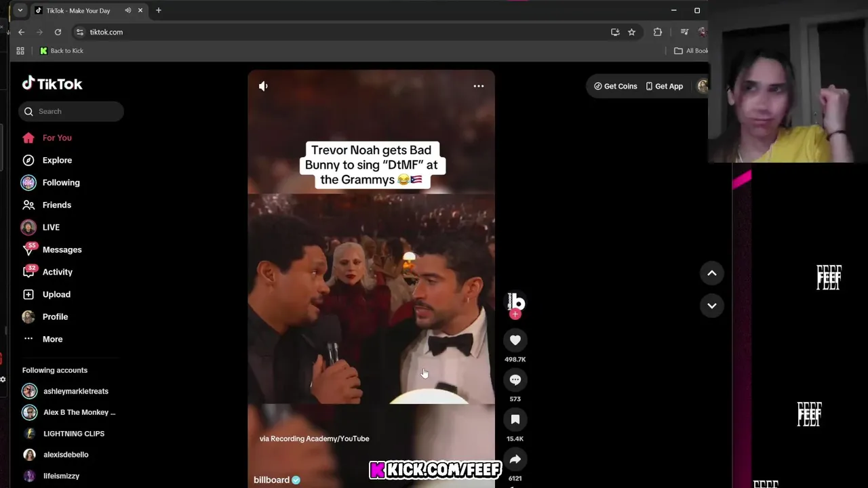868x488 pixels.
Task: Open the Back to Kick bookmark
Action: [x=62, y=51]
